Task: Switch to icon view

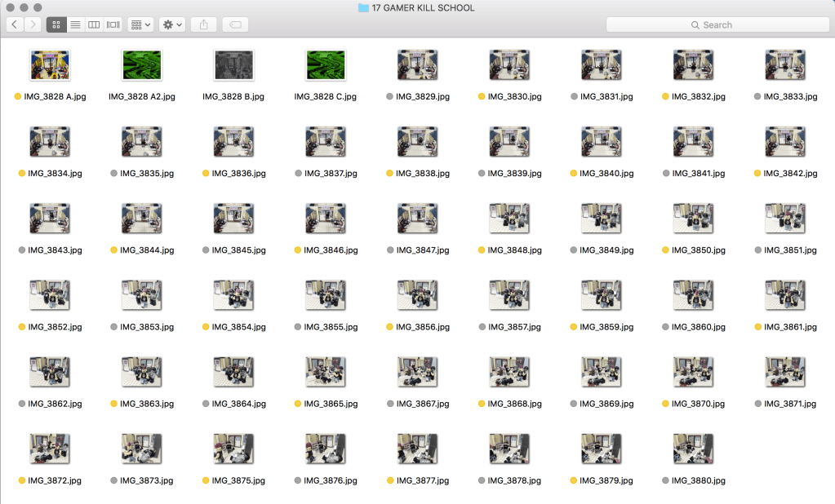Action: pyautogui.click(x=56, y=24)
